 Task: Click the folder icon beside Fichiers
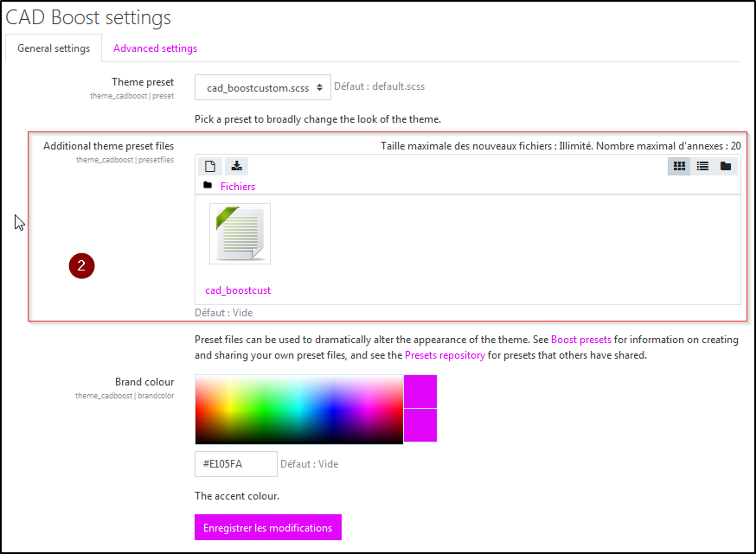[208, 186]
